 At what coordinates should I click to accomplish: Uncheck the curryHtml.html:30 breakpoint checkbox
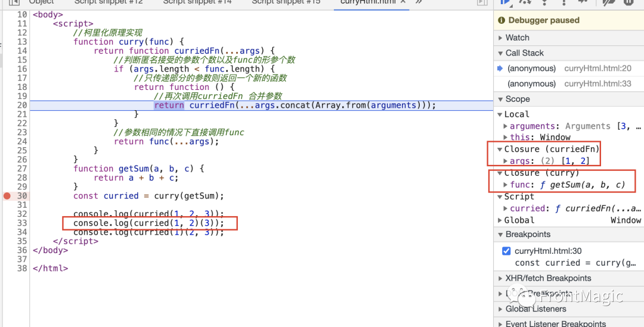pos(506,251)
